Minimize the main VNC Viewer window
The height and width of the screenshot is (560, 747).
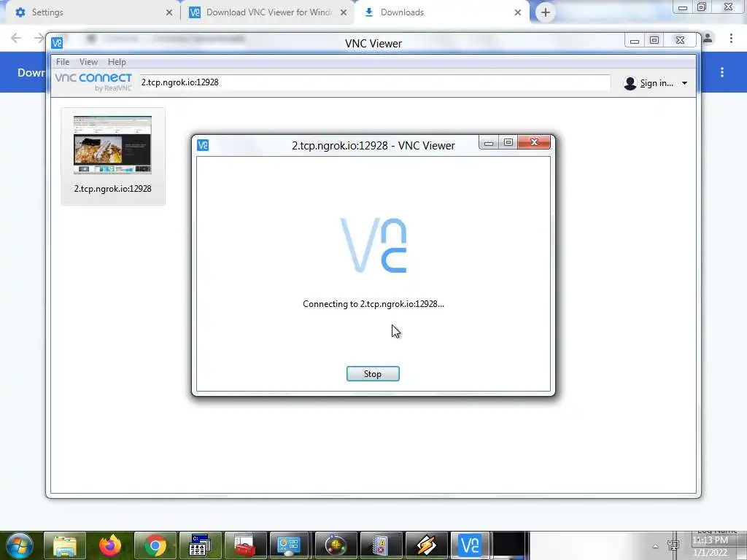(635, 41)
